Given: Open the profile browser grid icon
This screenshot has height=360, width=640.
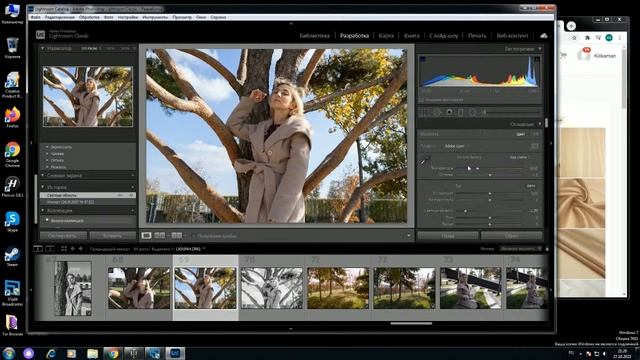Looking at the screenshot, I should click(534, 146).
